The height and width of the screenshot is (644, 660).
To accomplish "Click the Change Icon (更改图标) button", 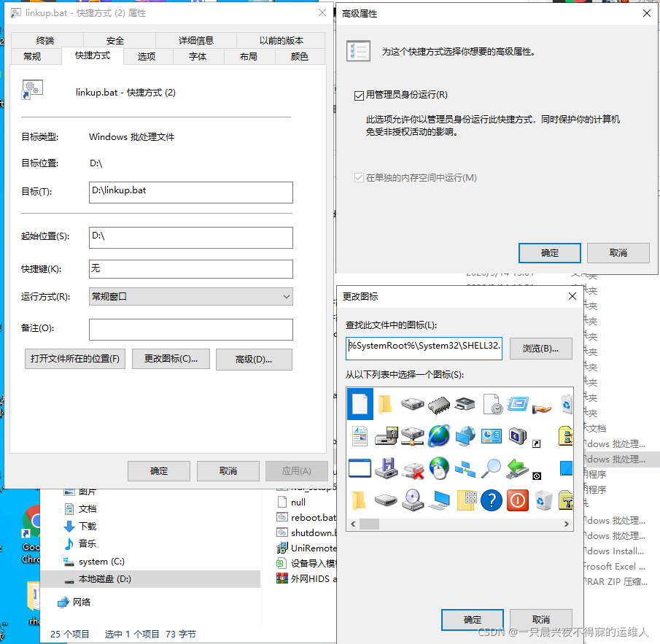I will tap(171, 359).
